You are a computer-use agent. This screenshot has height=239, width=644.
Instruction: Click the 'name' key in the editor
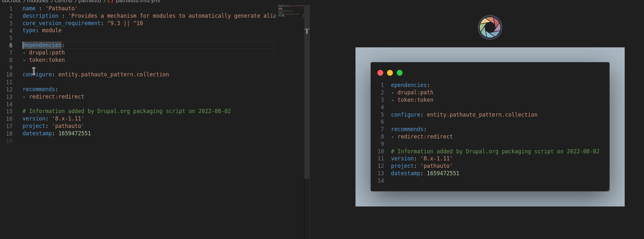tap(29, 8)
